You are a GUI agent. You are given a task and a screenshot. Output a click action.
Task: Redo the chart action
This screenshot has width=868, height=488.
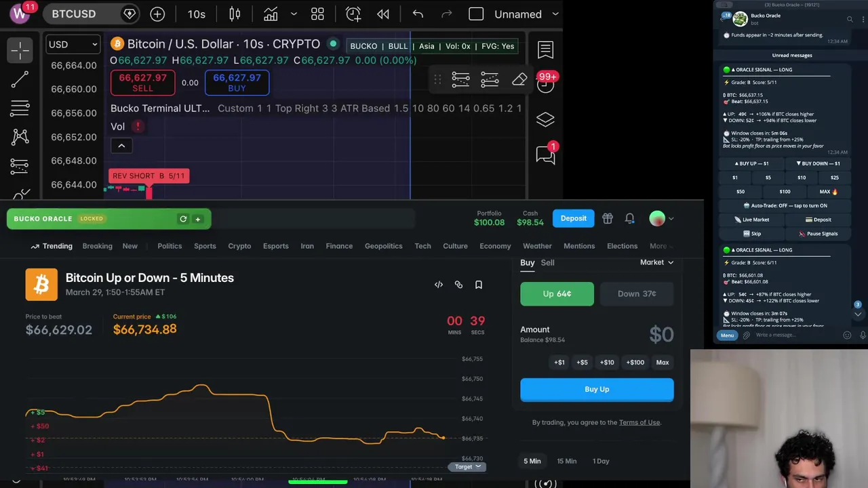[446, 14]
